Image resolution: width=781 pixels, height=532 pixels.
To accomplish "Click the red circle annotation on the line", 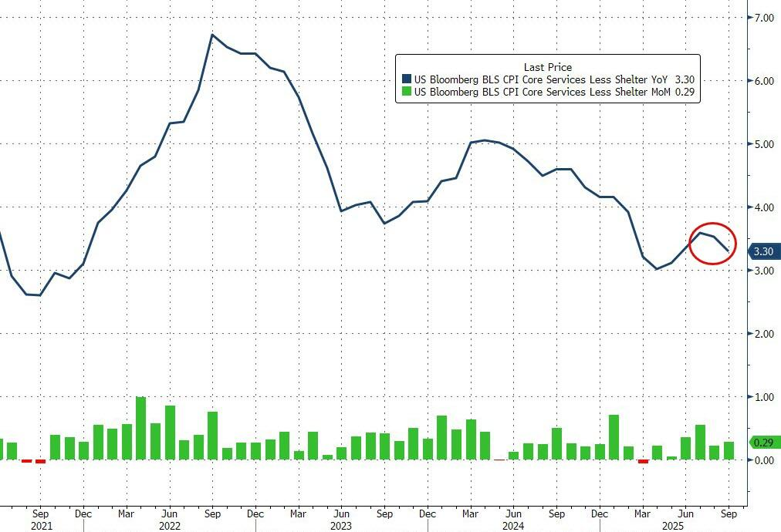I will (711, 242).
